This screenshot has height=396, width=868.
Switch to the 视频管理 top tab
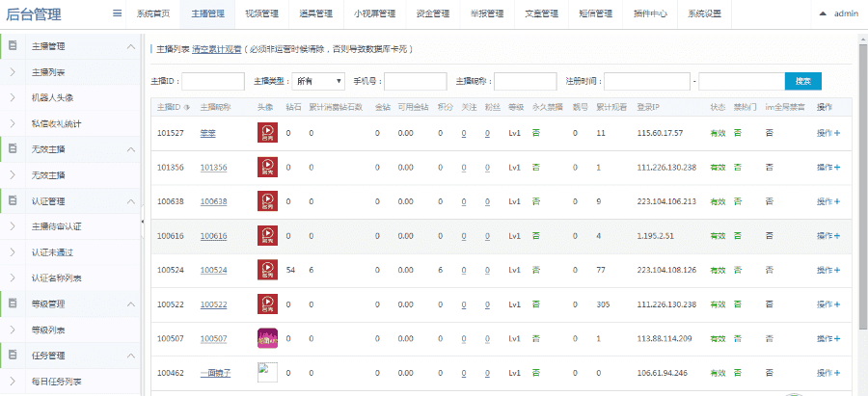pyautogui.click(x=261, y=13)
